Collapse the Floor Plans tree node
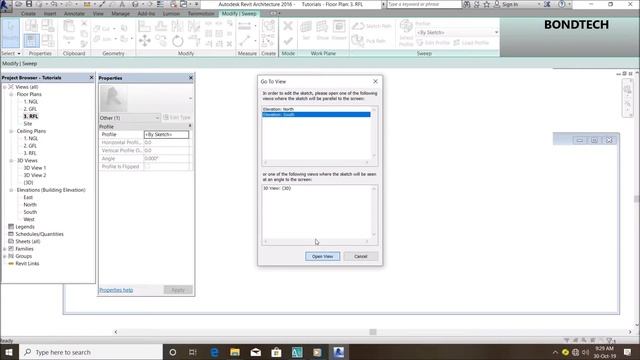This screenshot has height=360, width=640. pos(11,94)
